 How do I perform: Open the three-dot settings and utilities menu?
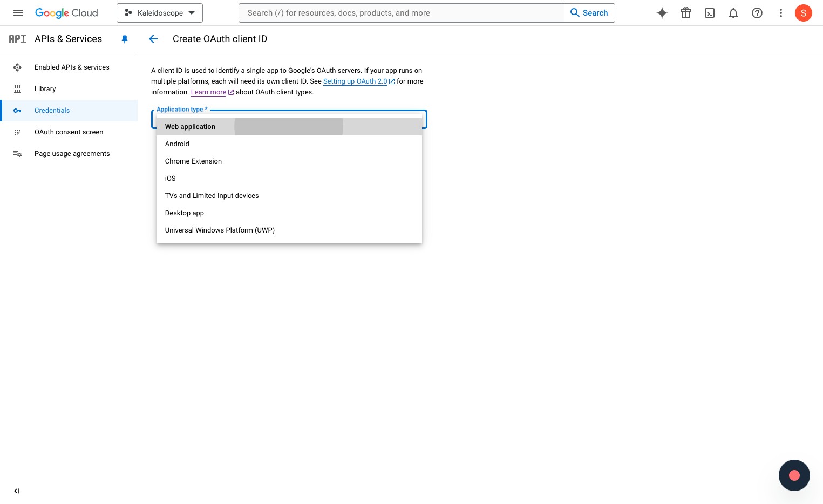(781, 13)
